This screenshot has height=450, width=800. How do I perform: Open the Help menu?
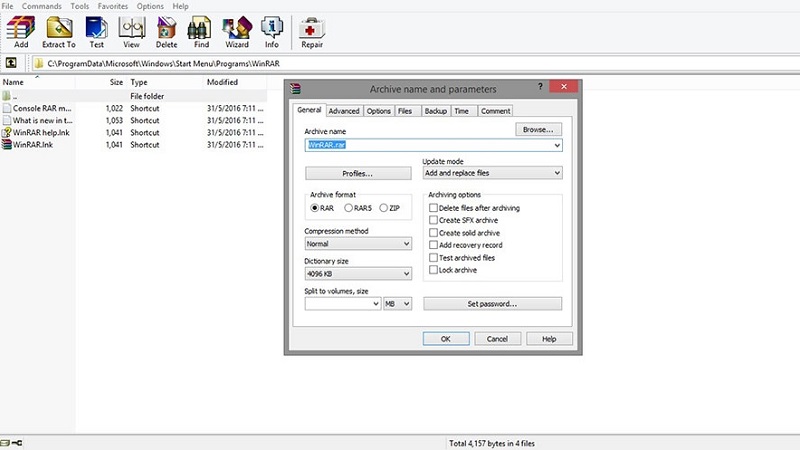181,6
